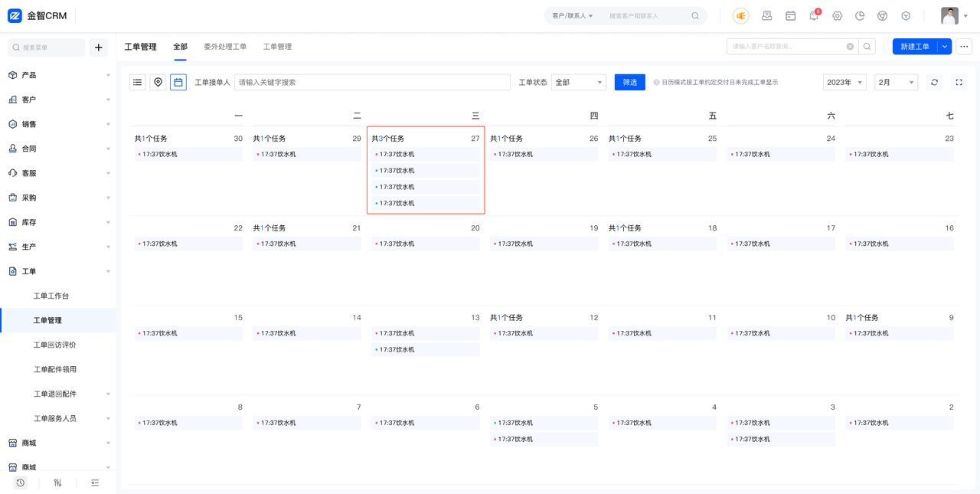This screenshot has width=980, height=494.
Task: Open the three-dots more options button
Action: [x=964, y=47]
